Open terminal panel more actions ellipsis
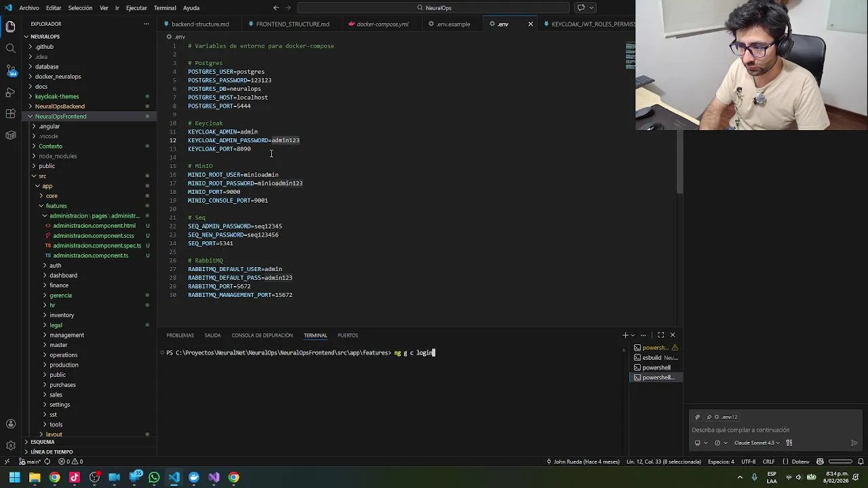This screenshot has height=488, width=868. coord(644,335)
